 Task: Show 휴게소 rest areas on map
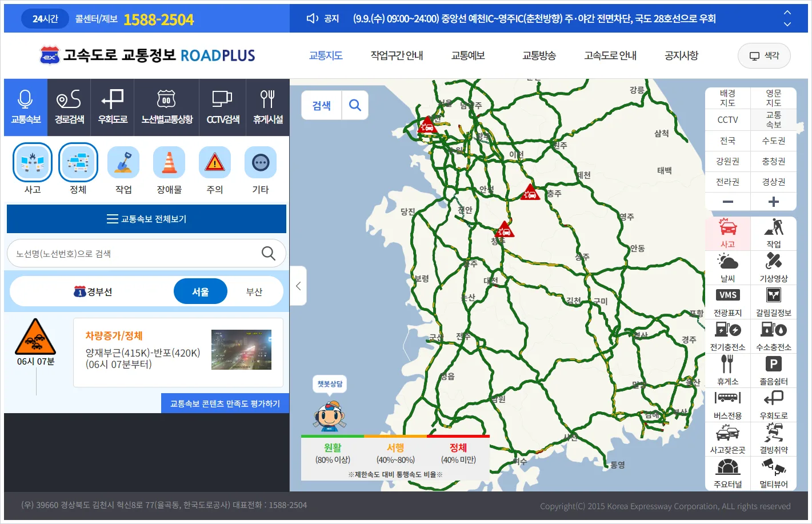727,371
